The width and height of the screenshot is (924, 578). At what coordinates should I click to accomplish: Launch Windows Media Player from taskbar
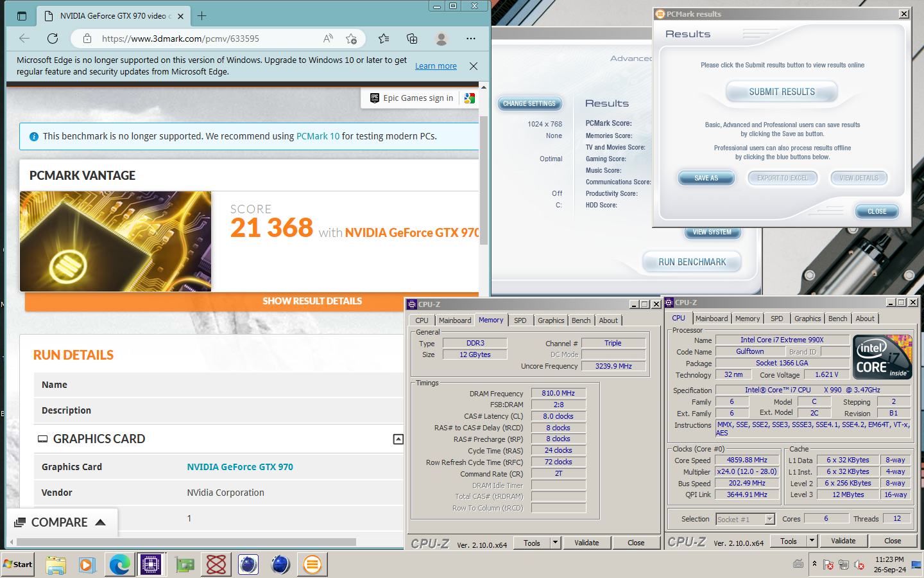click(x=87, y=565)
